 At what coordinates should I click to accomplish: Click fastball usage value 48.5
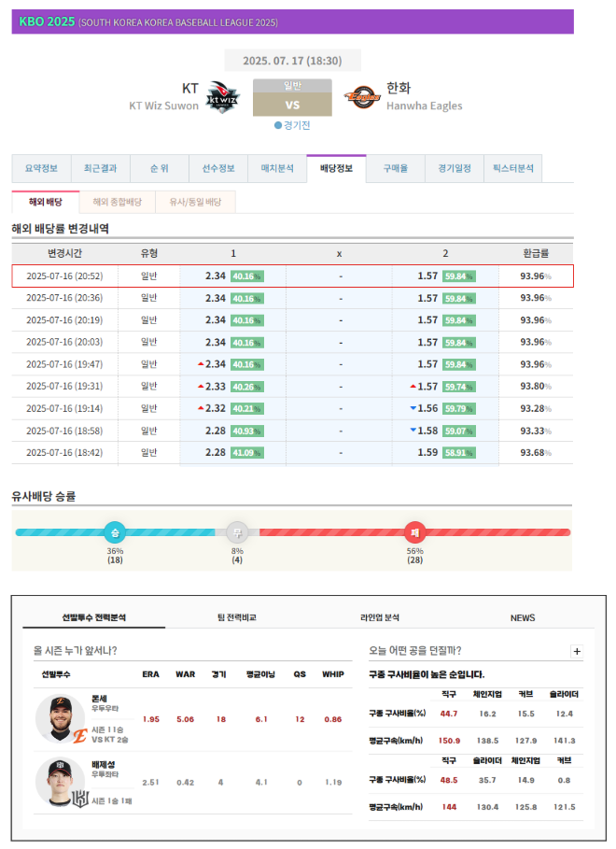point(449,780)
